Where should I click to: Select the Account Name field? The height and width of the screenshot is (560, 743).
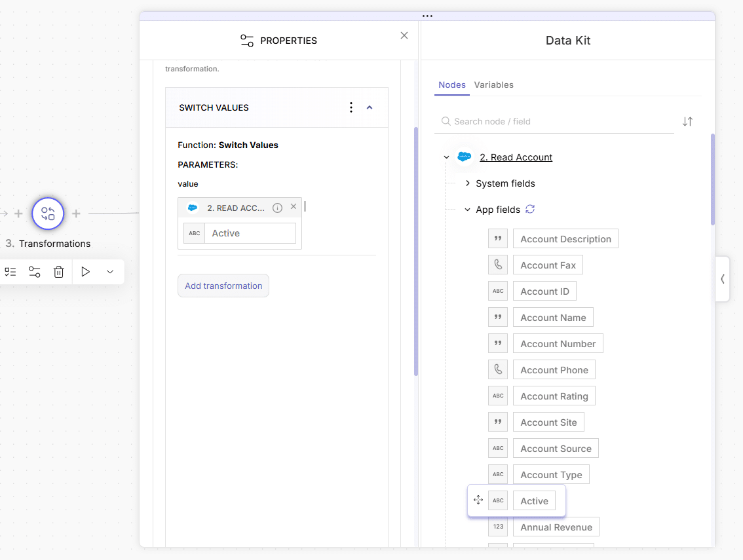(553, 318)
